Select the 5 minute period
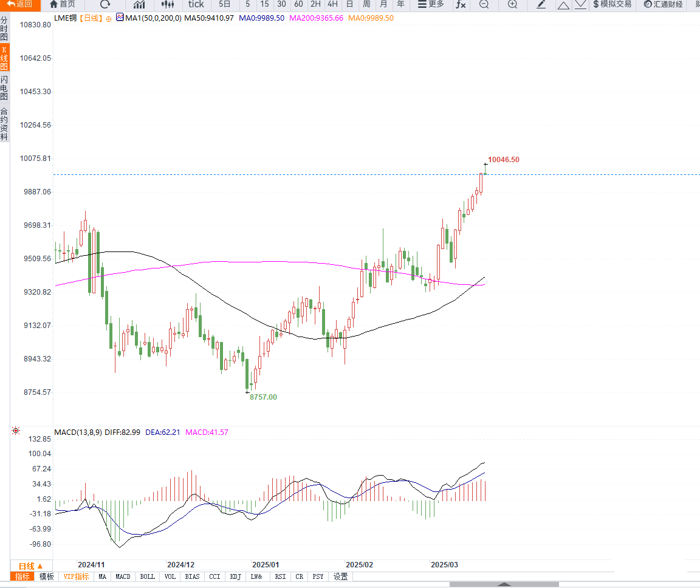The width and height of the screenshot is (700, 588). pos(248,4)
